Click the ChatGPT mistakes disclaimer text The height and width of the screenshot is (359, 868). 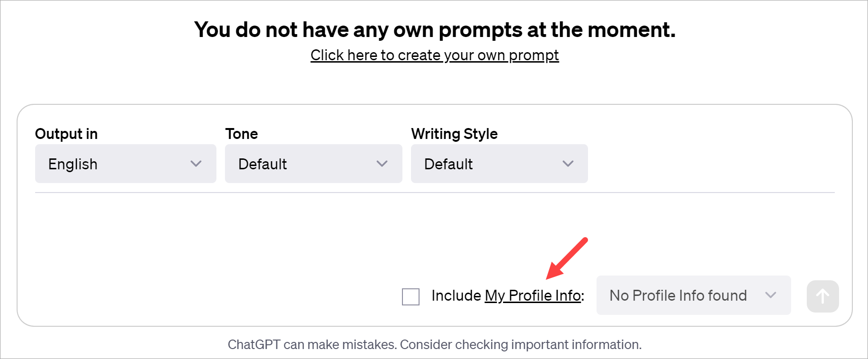(x=434, y=344)
